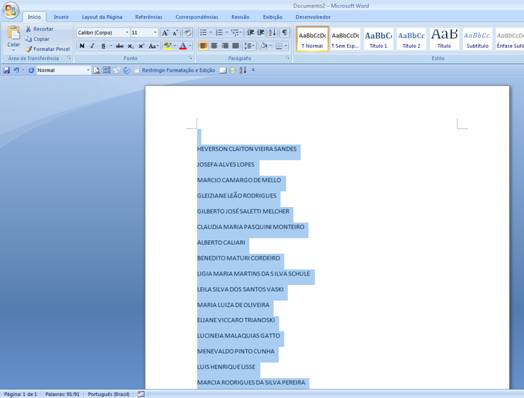
Task: Click Português (Brasil) language indicator
Action: click(108, 394)
